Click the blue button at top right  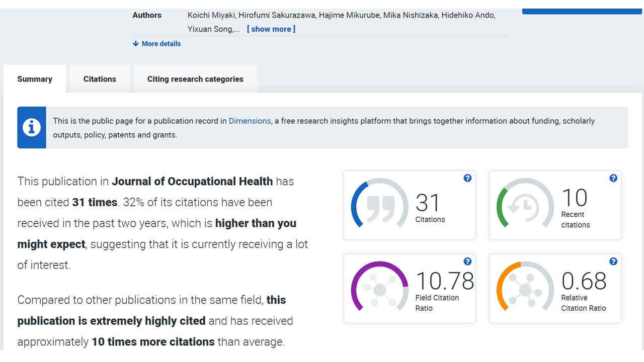583,11
